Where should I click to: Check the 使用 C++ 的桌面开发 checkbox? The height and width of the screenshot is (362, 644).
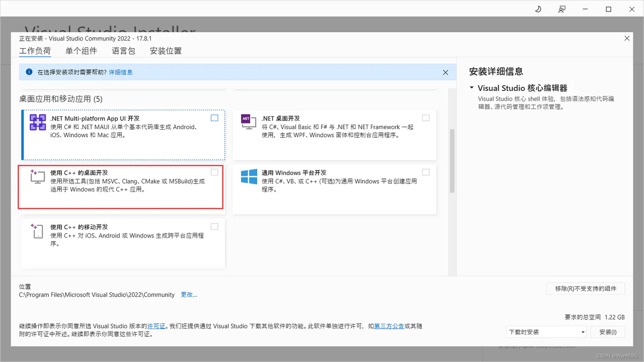(214, 172)
